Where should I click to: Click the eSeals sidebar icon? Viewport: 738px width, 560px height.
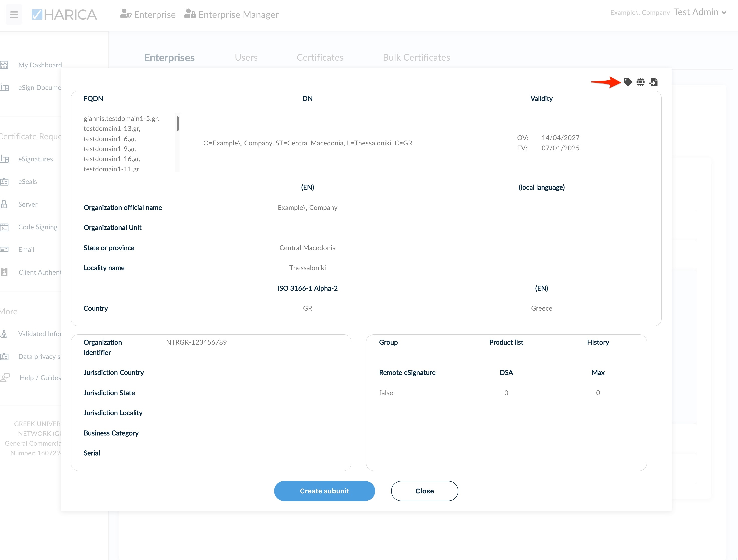click(4, 182)
